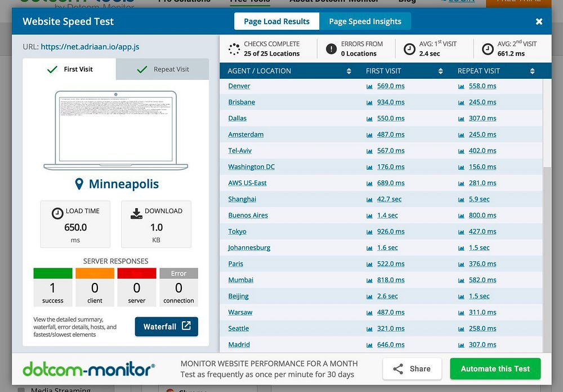Sort by Repeat Visit column arrows
This screenshot has height=392, width=563.
(533, 71)
